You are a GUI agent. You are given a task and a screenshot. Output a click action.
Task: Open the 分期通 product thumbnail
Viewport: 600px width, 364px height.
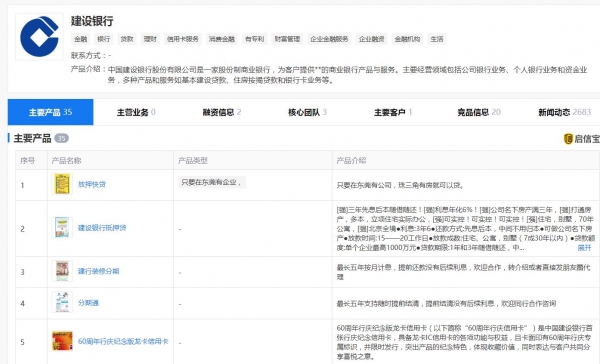(x=62, y=302)
